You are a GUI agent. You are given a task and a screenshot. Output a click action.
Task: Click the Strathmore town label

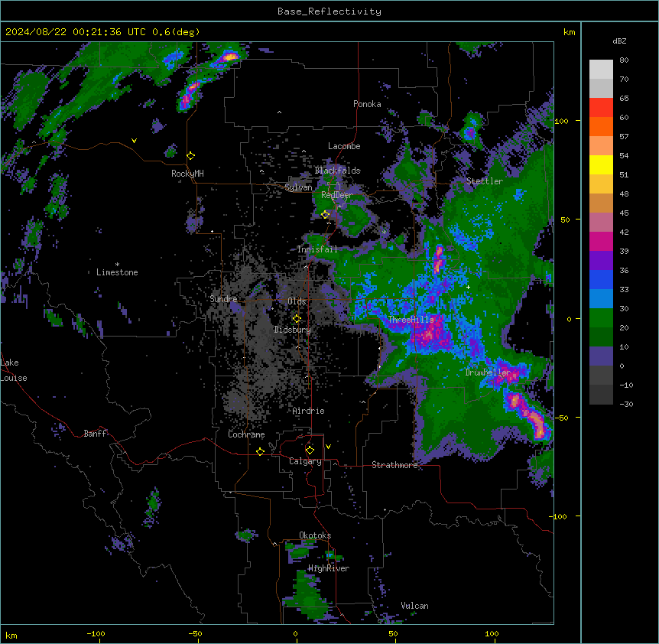point(394,465)
